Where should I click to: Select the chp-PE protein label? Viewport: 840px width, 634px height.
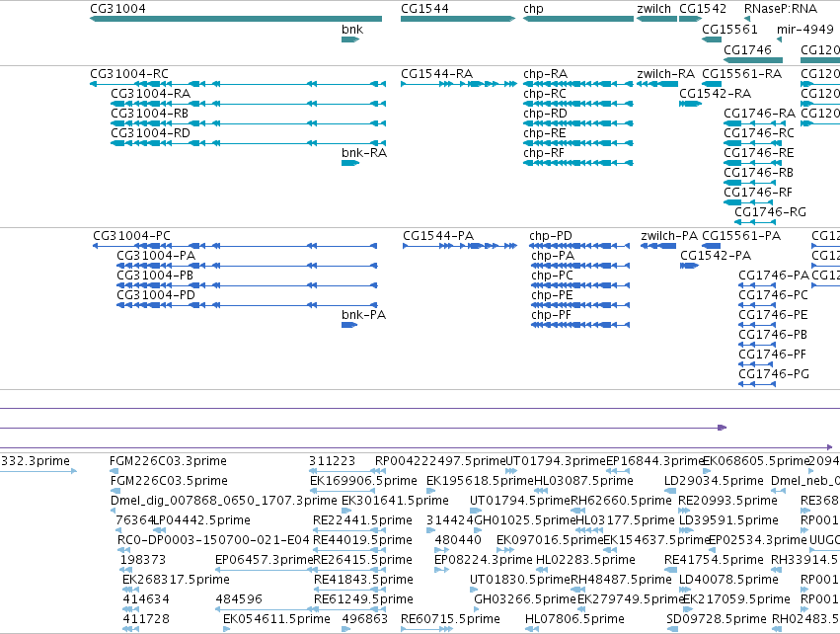(x=553, y=294)
